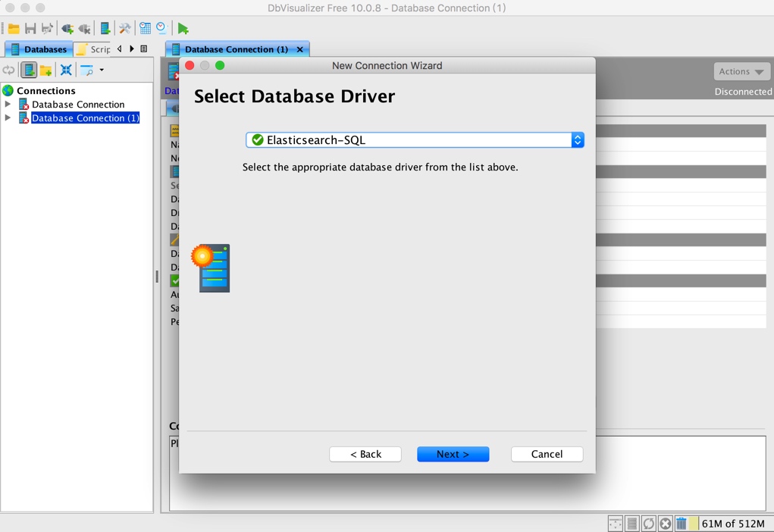Expand the Database Connection (1) tree node
Screen dimensions: 774x532
(8, 117)
